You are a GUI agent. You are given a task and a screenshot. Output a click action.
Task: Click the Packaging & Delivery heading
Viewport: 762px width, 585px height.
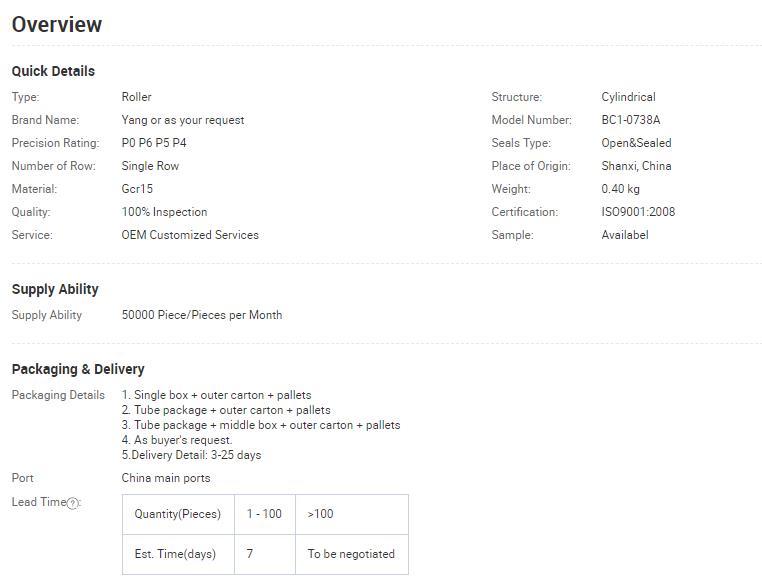(78, 369)
